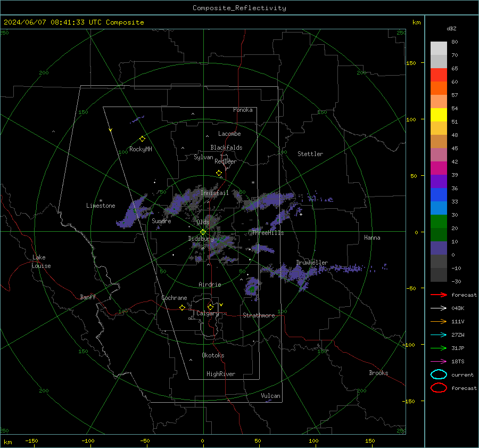Click the HighRiver label
Screen dimensions: 479x448
pyautogui.click(x=221, y=374)
